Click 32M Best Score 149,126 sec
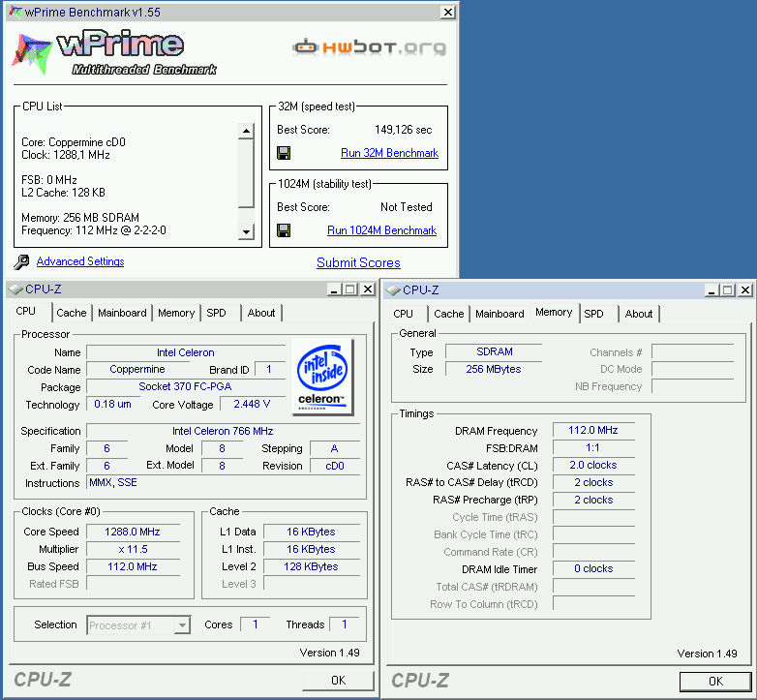 pos(403,130)
